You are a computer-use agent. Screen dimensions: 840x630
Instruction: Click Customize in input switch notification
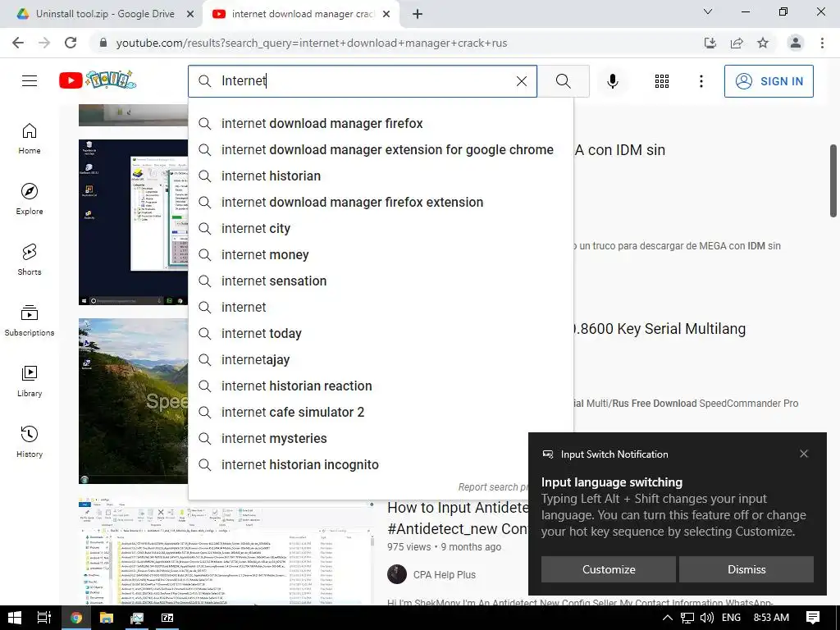click(609, 569)
